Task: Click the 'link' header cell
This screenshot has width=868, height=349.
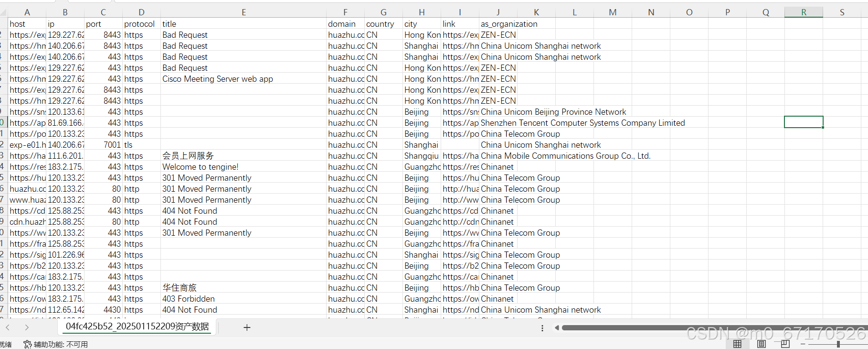Action: pos(460,24)
